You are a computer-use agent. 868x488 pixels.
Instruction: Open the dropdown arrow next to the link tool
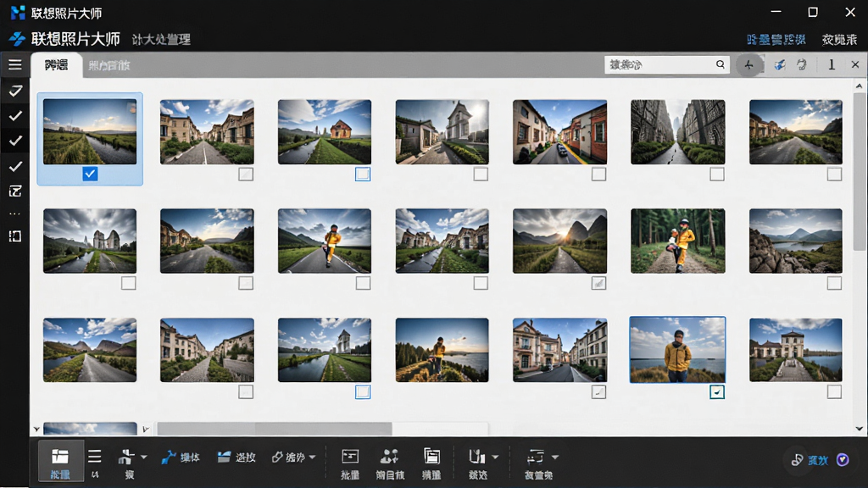[x=312, y=457]
